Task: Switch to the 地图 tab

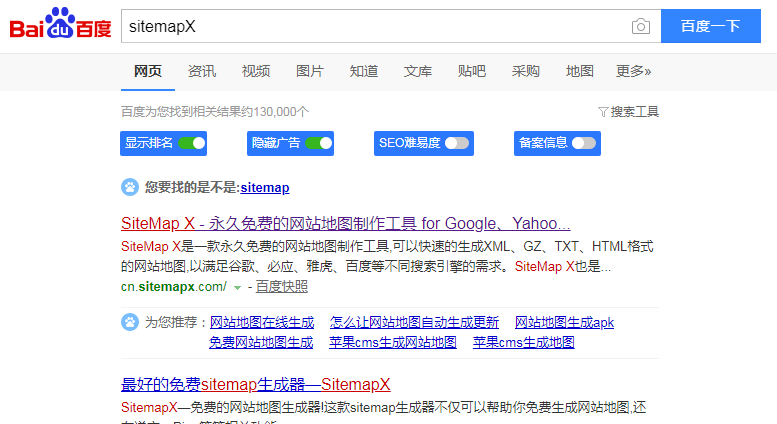Action: click(580, 71)
